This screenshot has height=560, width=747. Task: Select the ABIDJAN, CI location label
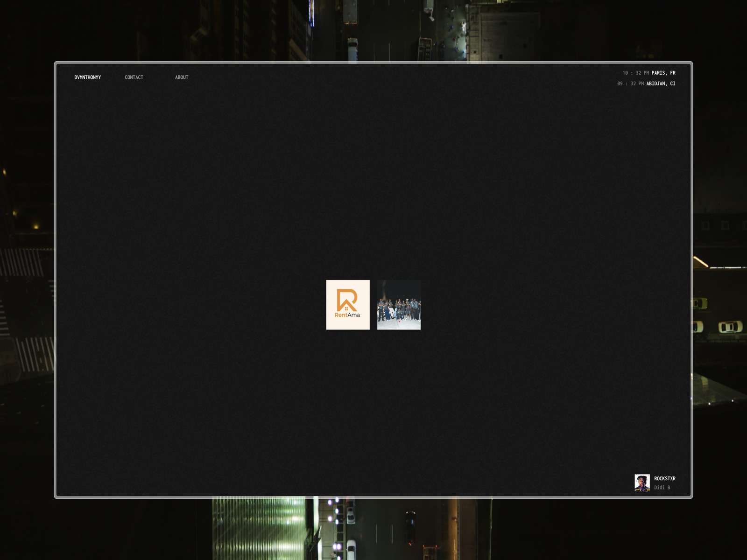click(661, 84)
